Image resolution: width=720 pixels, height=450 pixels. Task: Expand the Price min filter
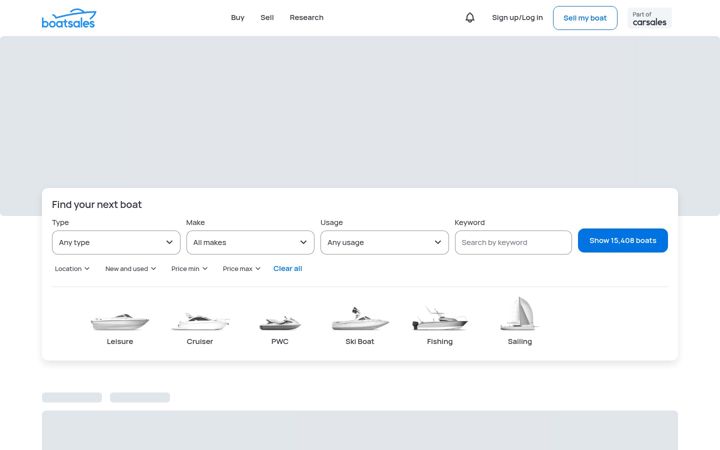tap(189, 269)
